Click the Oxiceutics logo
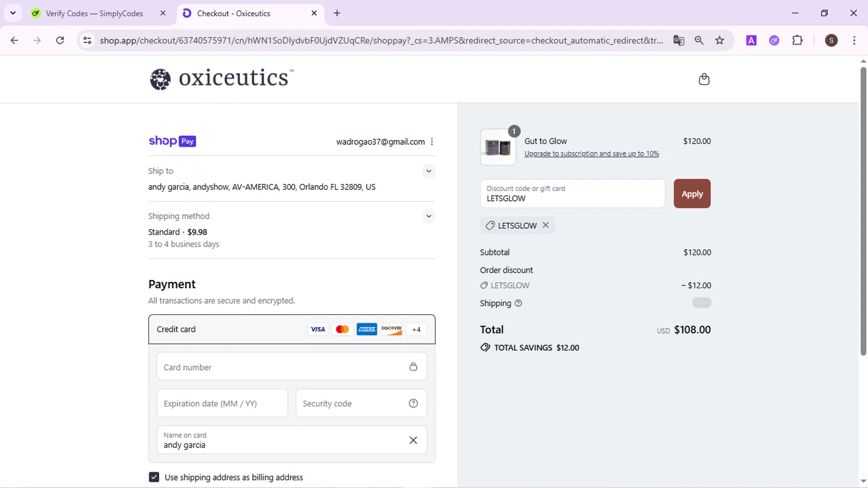This screenshot has width=868, height=488. [x=222, y=79]
